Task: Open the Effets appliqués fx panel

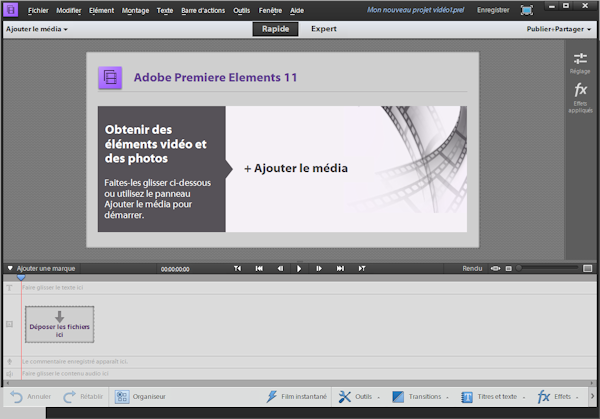Action: [x=580, y=96]
